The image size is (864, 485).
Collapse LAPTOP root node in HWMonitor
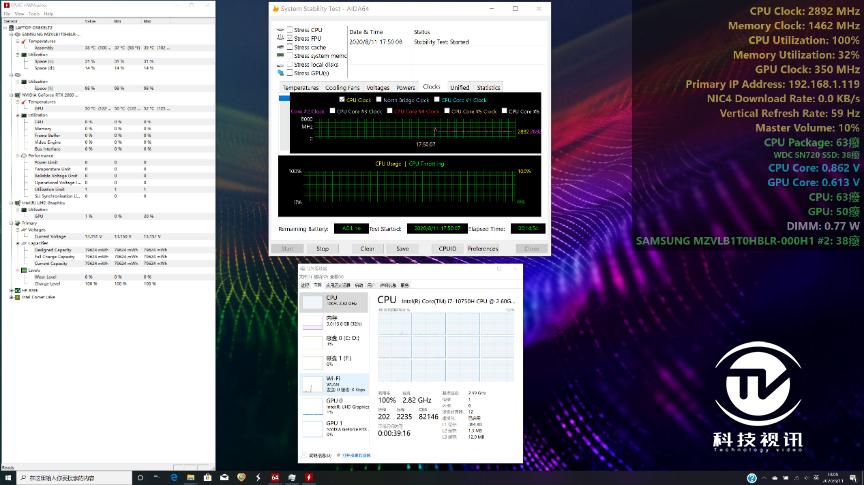click(x=5, y=28)
